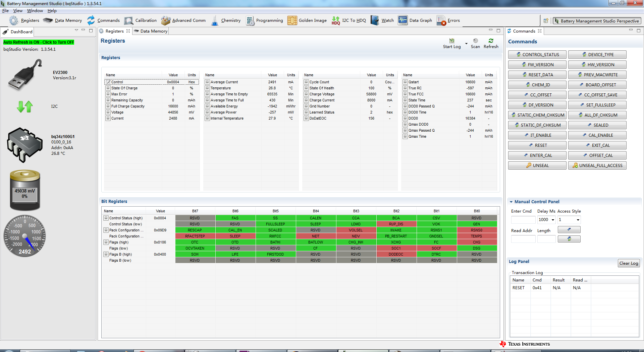Toggle the Flags (high) checkbox
Viewport: 644px width, 352px height.
tap(106, 242)
